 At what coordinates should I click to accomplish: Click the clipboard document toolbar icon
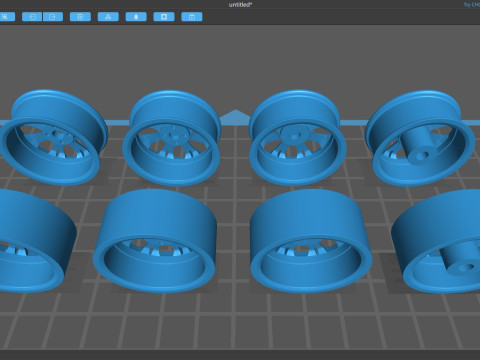click(x=80, y=17)
